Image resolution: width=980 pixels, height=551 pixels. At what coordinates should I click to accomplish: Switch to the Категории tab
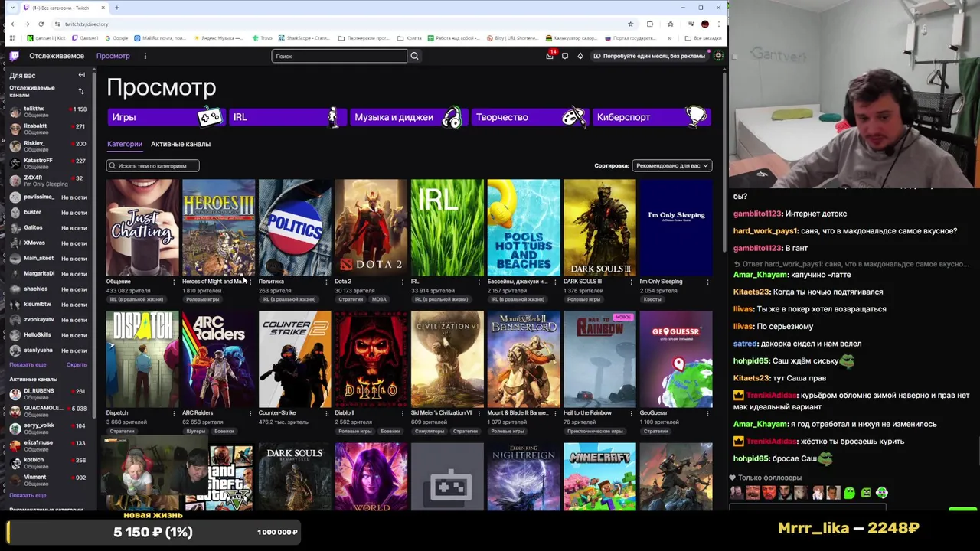click(125, 144)
